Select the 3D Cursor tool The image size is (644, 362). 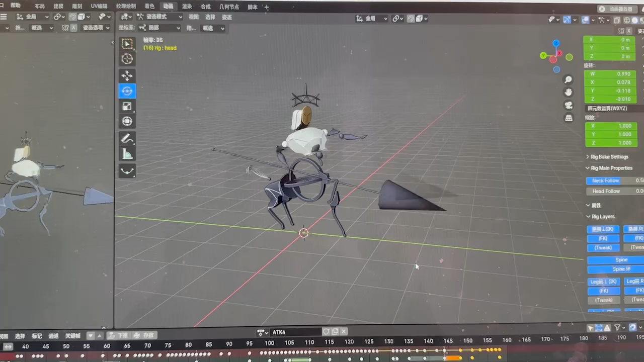[x=127, y=59]
